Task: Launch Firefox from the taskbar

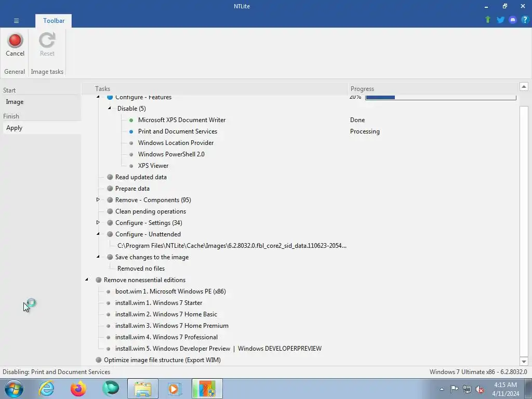Action: (78, 389)
